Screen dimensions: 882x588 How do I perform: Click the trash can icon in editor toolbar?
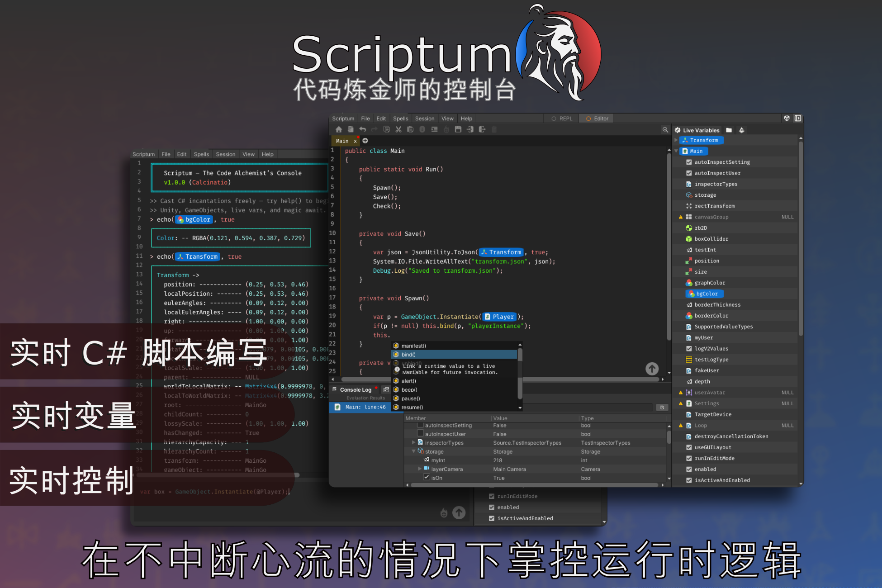[x=494, y=129]
